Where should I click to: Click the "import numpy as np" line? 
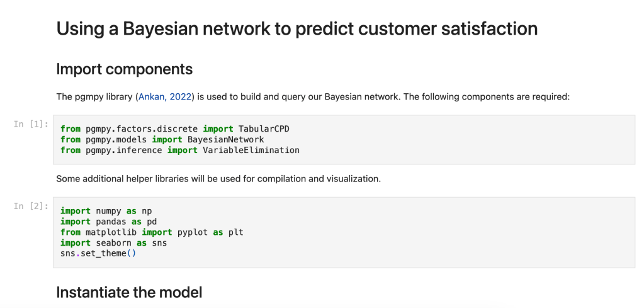point(106,211)
